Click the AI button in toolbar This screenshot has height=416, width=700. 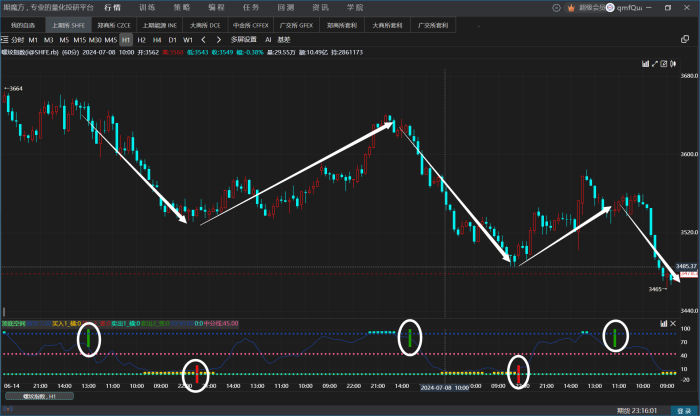coord(268,39)
